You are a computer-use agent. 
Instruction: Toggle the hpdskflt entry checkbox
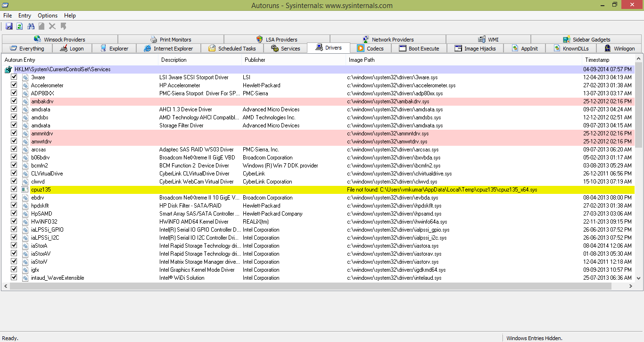pos(14,206)
